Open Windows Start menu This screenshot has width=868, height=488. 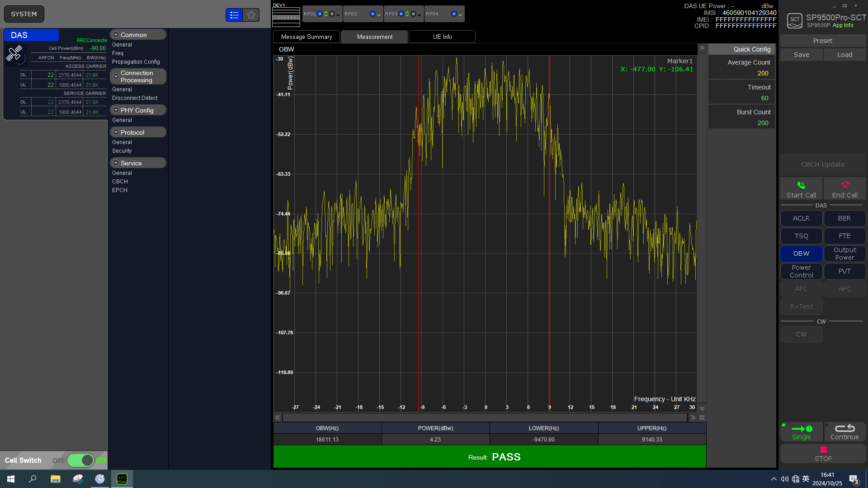pyautogui.click(x=11, y=479)
